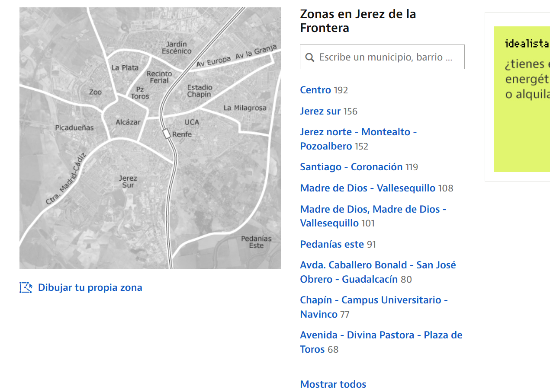The width and height of the screenshot is (550, 392).
Task: Open Santiago - Coronación zone
Action: [x=351, y=167]
